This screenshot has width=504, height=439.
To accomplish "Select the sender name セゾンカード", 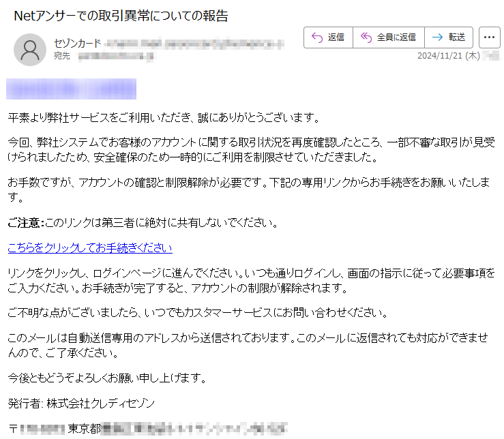I will [78, 44].
